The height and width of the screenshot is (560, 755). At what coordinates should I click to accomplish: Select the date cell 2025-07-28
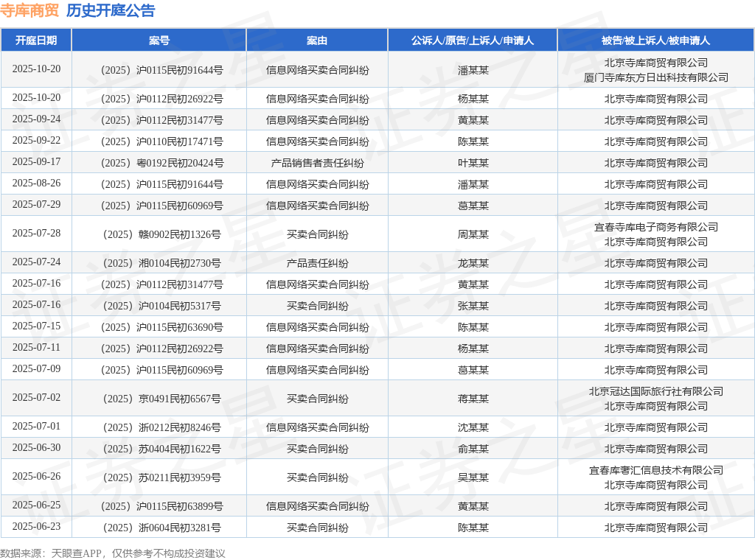pyautogui.click(x=37, y=233)
